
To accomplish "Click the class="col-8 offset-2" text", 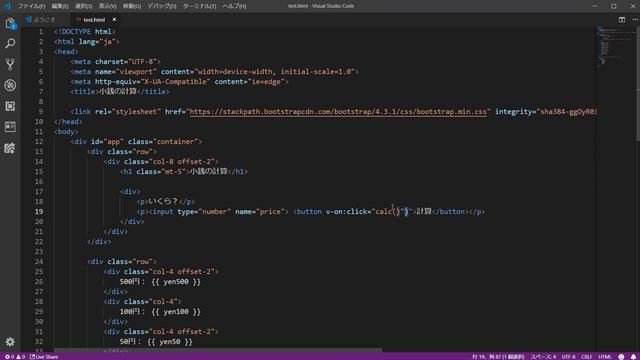I will tap(169, 162).
